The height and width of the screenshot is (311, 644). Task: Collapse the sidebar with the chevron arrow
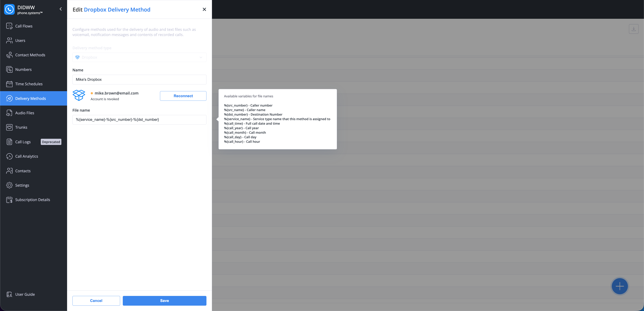click(x=61, y=9)
